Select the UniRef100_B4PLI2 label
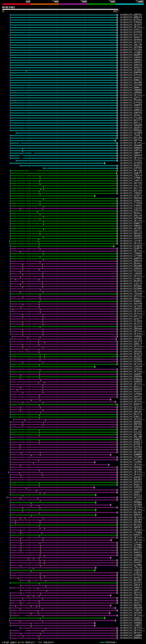The height and width of the screenshot is (644, 146). coord(131,429)
